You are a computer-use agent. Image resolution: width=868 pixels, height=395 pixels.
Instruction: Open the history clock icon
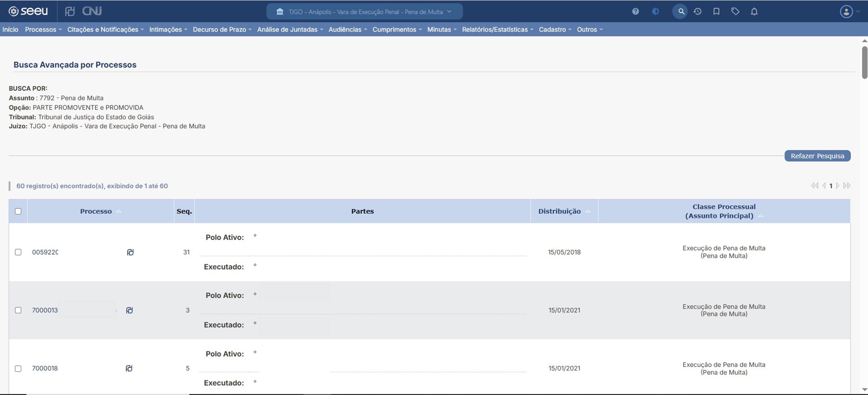click(698, 11)
